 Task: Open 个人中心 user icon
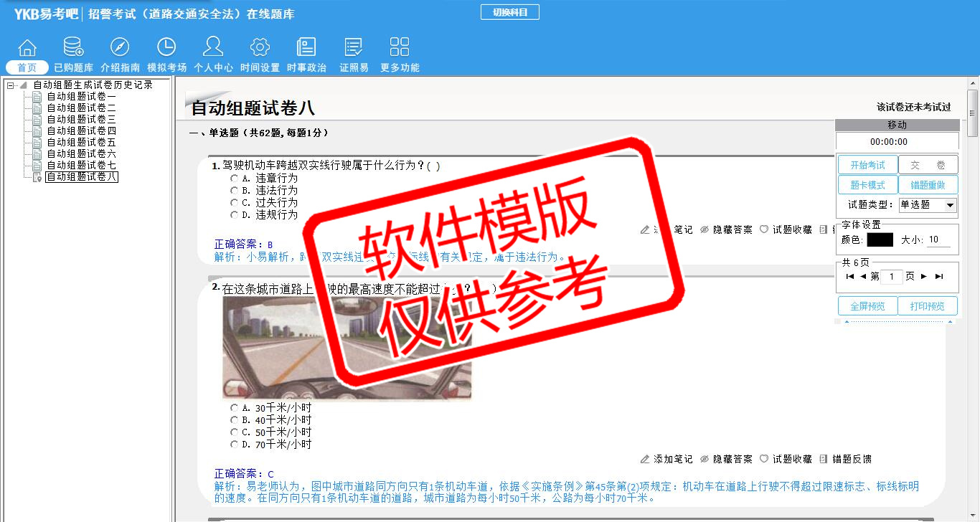(213, 48)
